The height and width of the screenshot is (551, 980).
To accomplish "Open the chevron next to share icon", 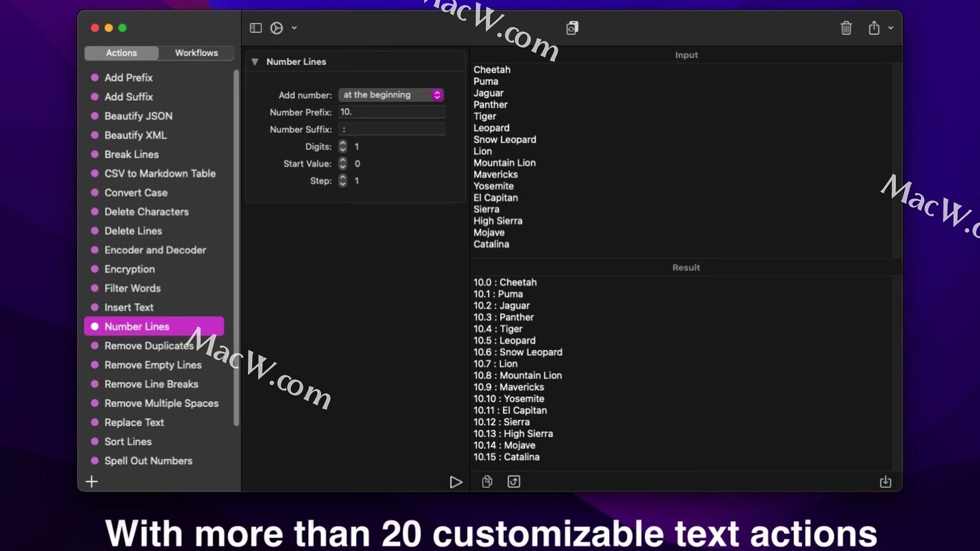I will tap(891, 28).
